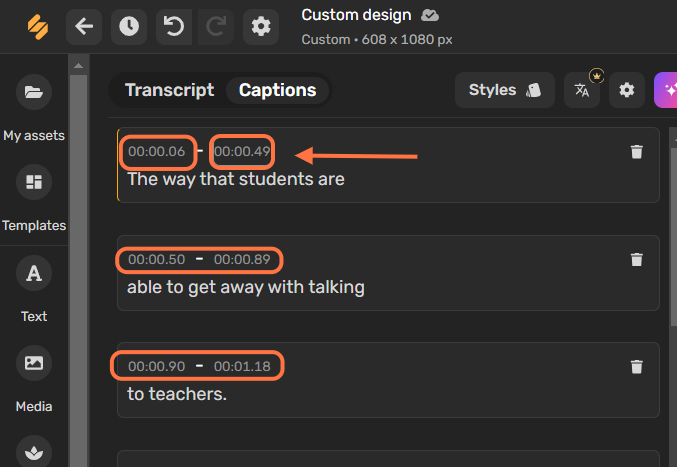Viewport: 677px width, 467px height.
Task: Edit caption text 'The way that students are'
Action: pyautogui.click(x=236, y=179)
